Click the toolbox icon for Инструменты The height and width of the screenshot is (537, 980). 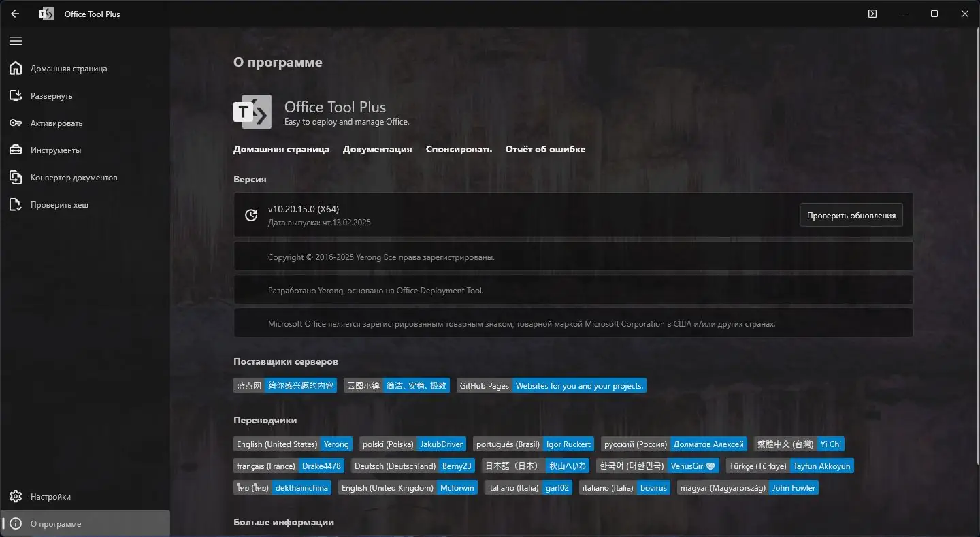point(16,150)
